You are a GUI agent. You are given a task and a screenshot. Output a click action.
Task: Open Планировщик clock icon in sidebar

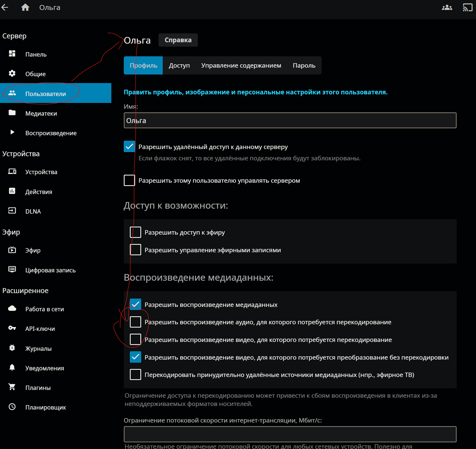(12, 407)
